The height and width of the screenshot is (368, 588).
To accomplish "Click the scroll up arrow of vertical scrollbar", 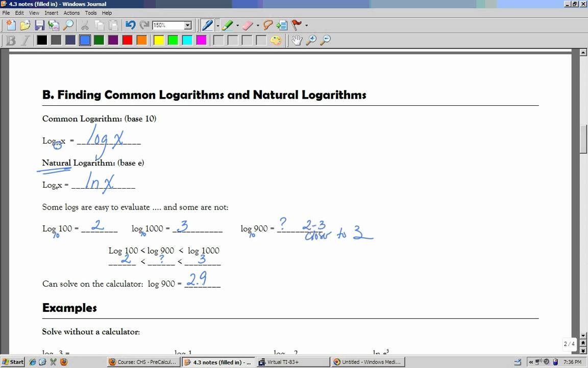I will click(x=583, y=53).
